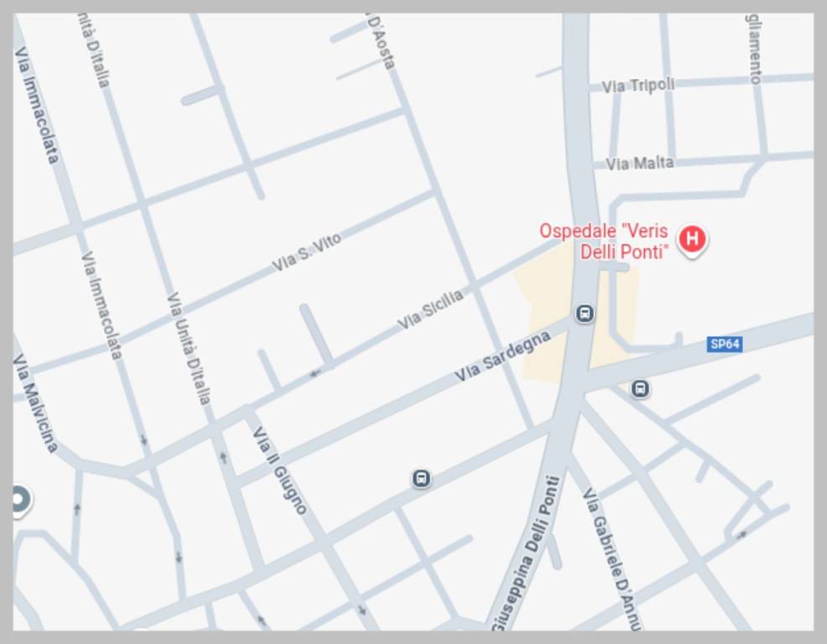Viewport: 827px width, 644px height.
Task: Click the Via Malta street label
Action: (639, 164)
